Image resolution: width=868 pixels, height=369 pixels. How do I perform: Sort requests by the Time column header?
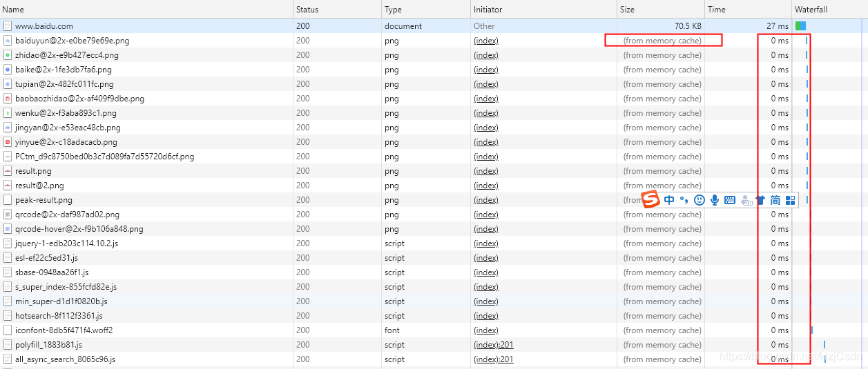(x=748, y=10)
